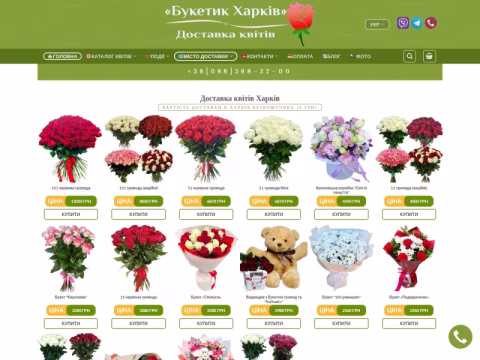Viewport: 480px width, 360px height.
Task: Click 51 троянда біла product title
Action: (x=274, y=188)
